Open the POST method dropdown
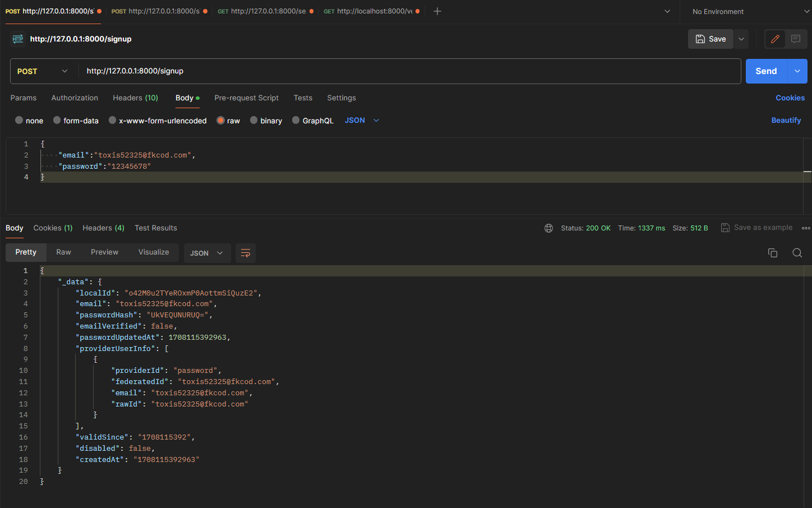This screenshot has width=812, height=508. point(43,71)
